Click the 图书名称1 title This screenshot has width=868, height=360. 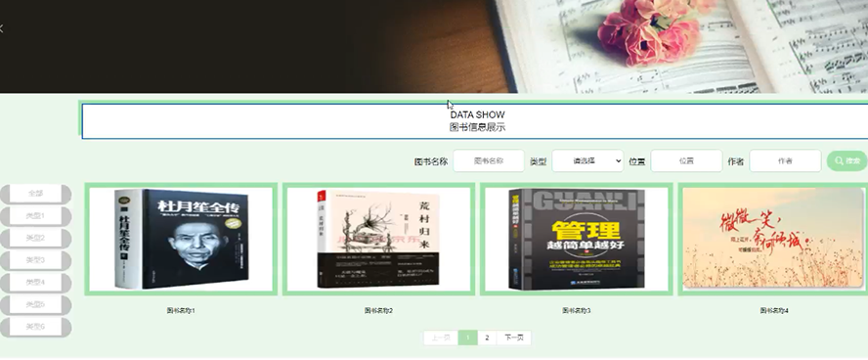pyautogui.click(x=181, y=311)
